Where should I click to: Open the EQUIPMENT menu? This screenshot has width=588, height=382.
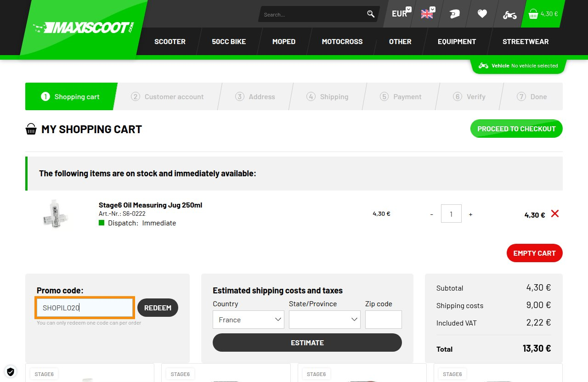(457, 41)
